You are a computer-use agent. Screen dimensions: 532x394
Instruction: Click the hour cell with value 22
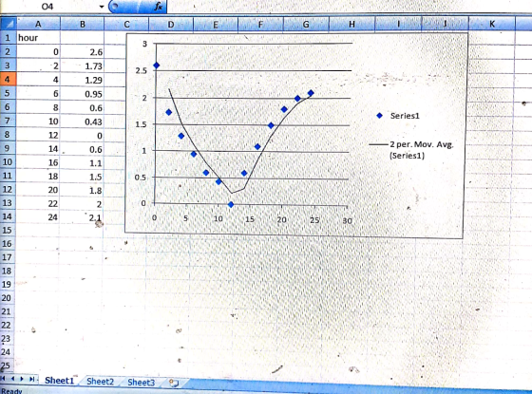[x=38, y=203]
